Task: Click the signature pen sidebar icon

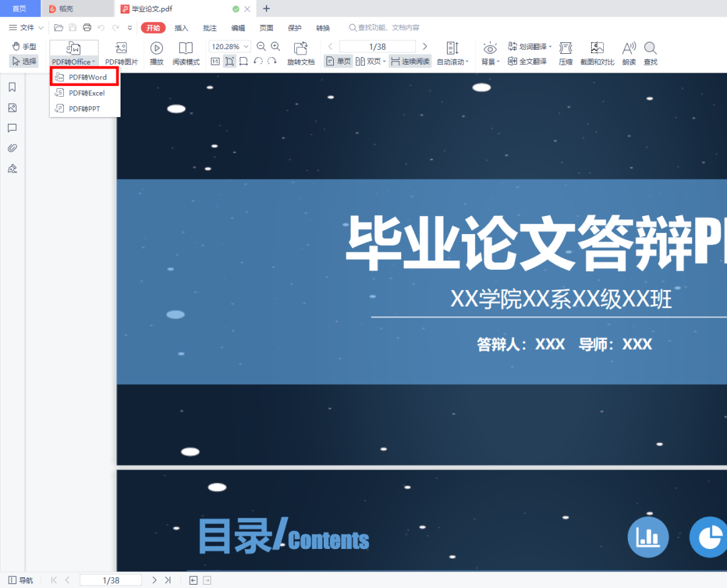Action: [x=12, y=168]
